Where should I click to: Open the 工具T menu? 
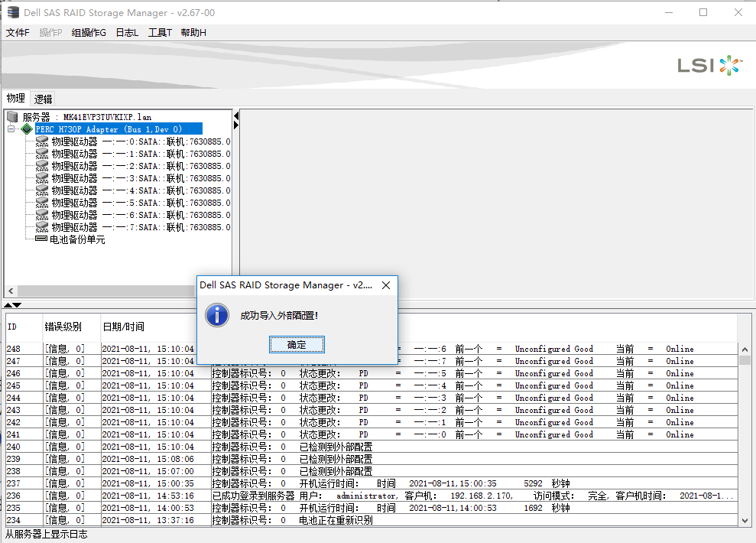click(x=160, y=33)
